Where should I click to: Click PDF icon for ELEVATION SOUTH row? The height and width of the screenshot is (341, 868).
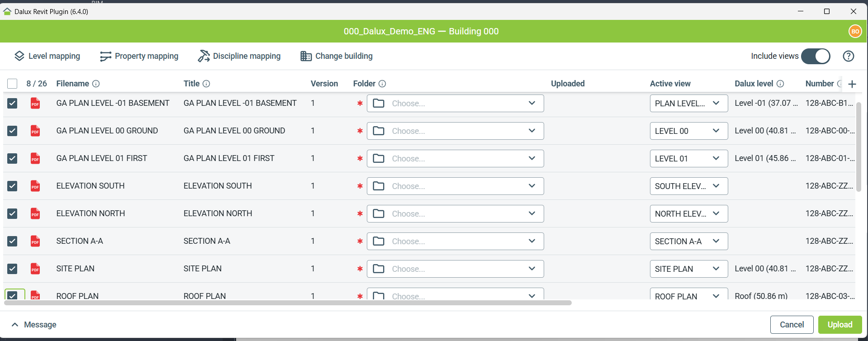35,186
